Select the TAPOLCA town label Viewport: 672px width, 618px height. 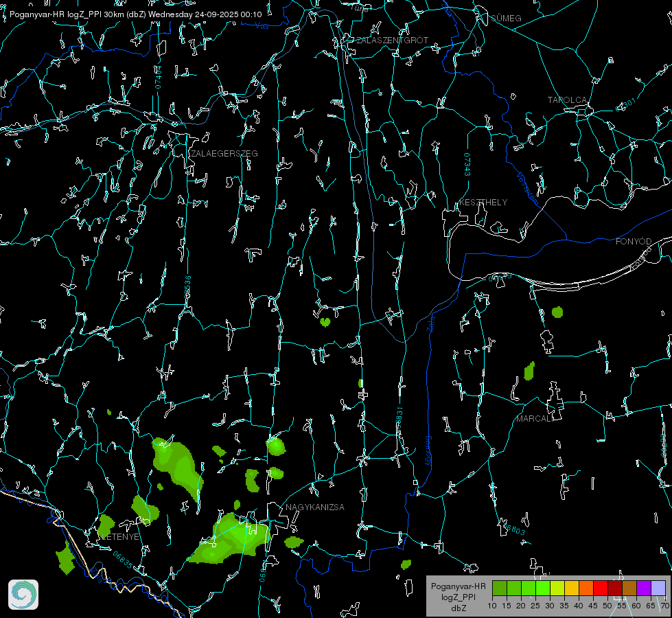[x=567, y=100]
